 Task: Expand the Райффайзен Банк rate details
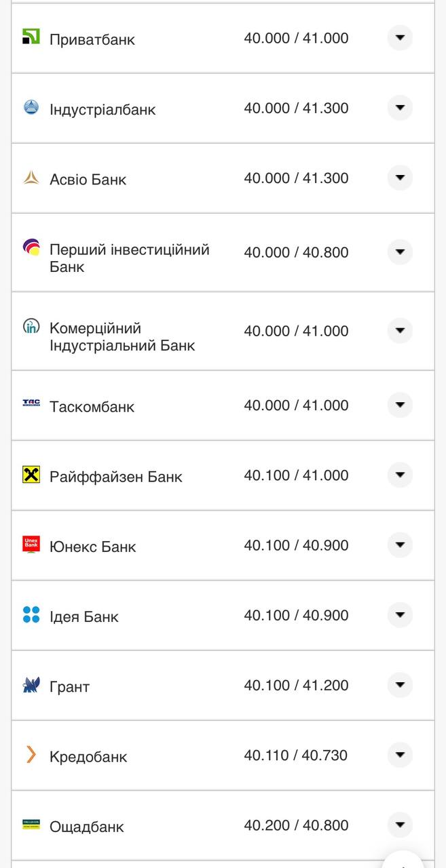(400, 475)
